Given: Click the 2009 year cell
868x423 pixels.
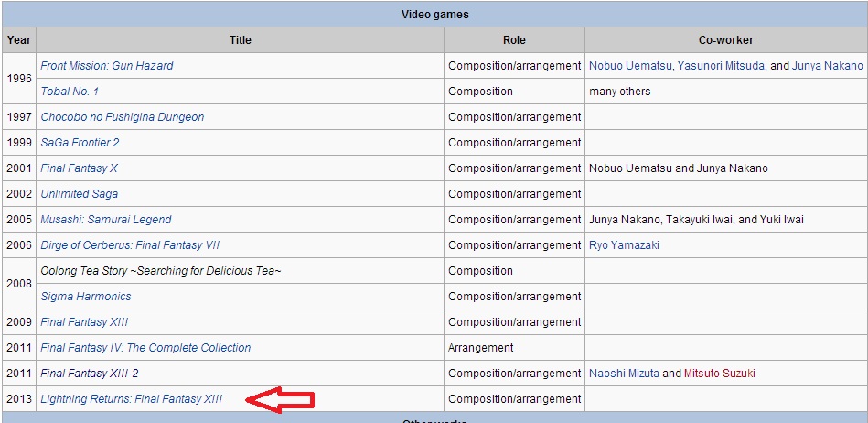Looking at the screenshot, I should pos(19,322).
